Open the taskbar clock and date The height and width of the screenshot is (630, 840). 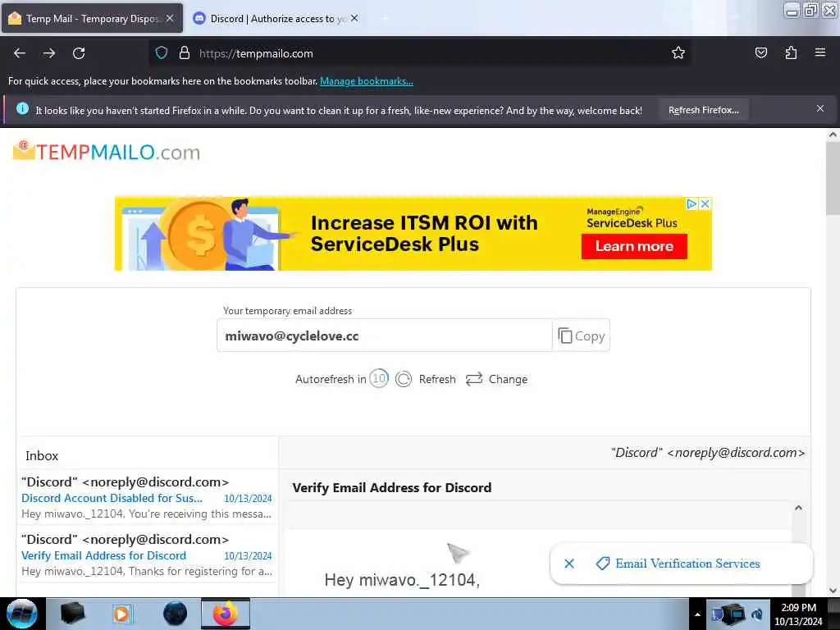point(798,614)
